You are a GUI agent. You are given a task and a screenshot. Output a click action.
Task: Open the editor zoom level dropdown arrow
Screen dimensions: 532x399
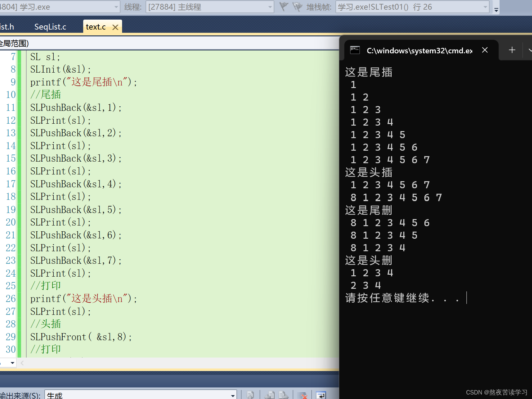tap(12, 363)
